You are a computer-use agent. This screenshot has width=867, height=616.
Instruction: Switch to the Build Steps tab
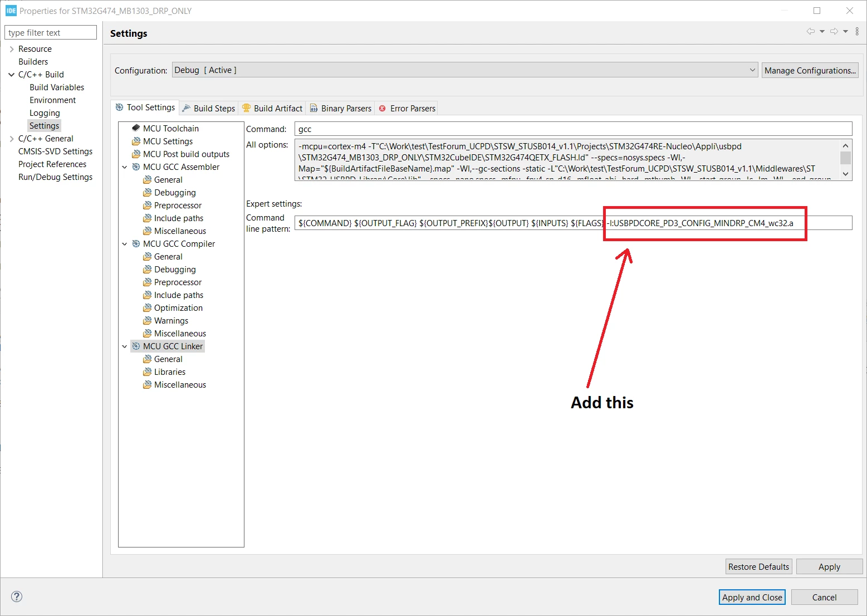[x=209, y=108]
